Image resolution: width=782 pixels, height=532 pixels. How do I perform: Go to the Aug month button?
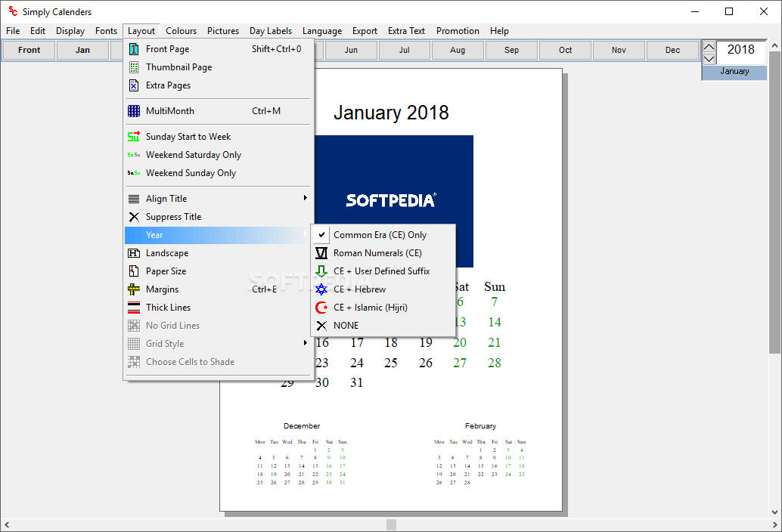click(x=458, y=50)
